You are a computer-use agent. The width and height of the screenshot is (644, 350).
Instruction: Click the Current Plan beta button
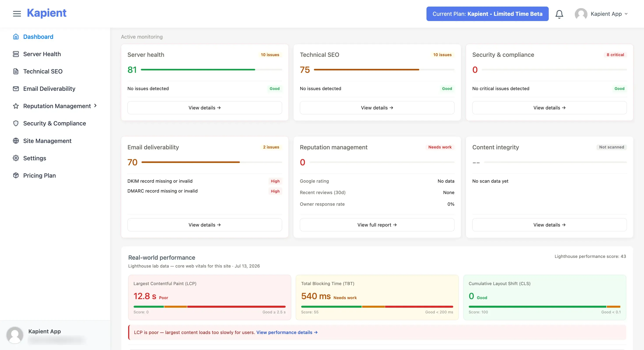coord(488,14)
